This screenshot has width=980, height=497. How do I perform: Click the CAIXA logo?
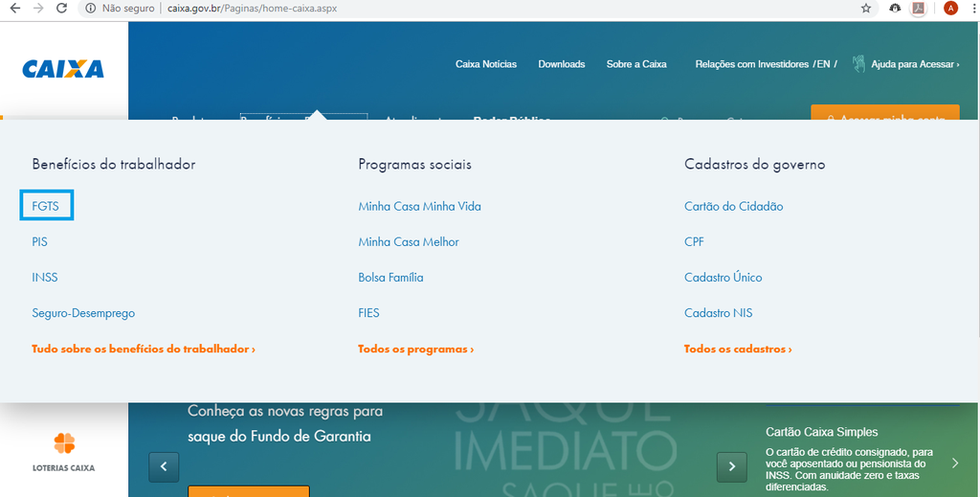pyautogui.click(x=63, y=69)
